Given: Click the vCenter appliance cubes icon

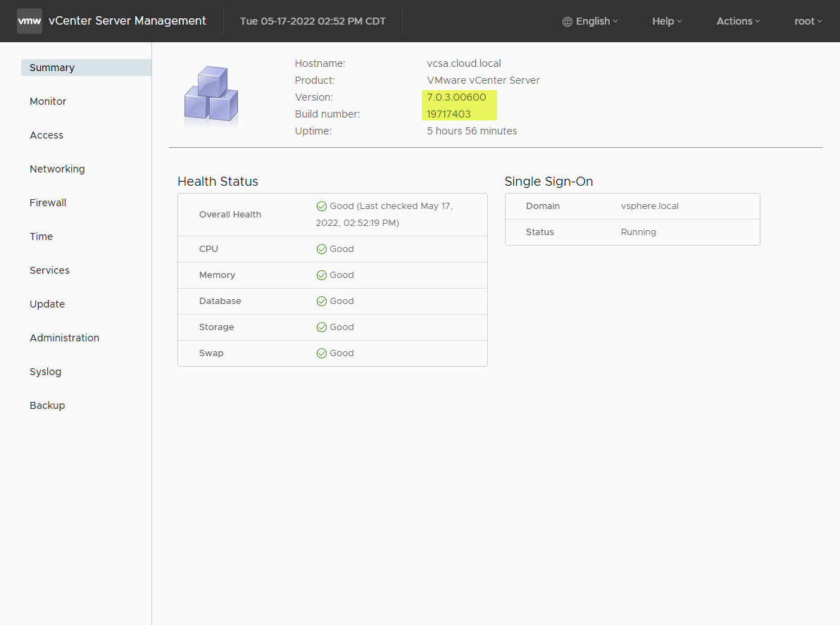Looking at the screenshot, I should point(211,96).
